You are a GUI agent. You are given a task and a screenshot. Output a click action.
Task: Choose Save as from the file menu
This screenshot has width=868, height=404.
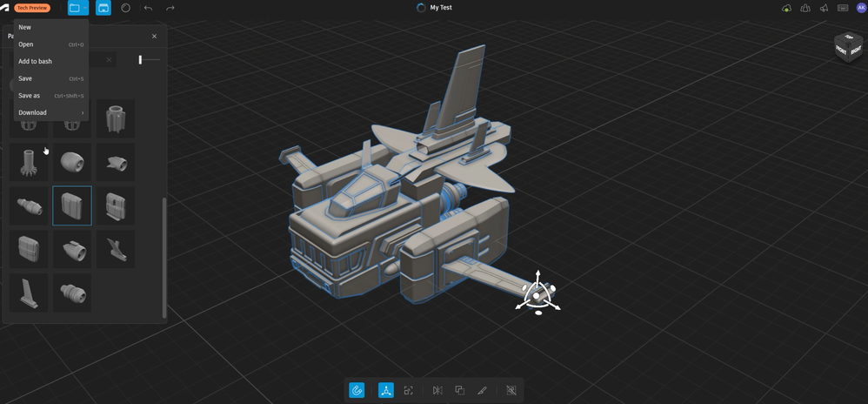coord(51,95)
